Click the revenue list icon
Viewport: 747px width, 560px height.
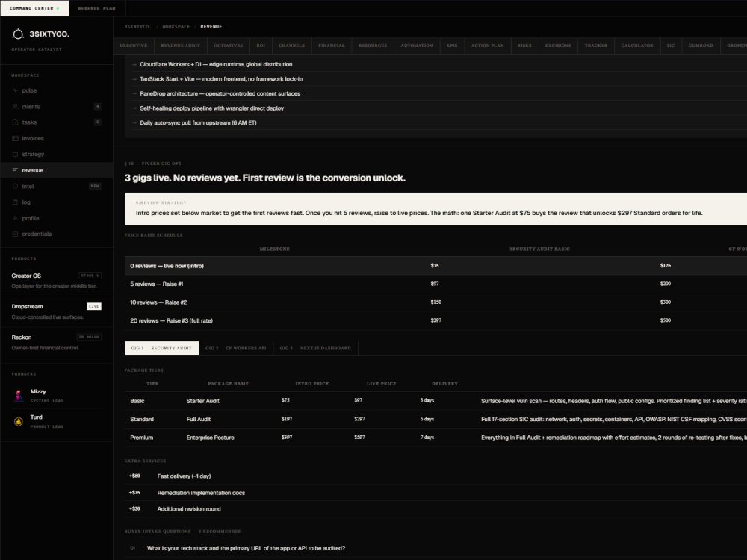[15, 170]
